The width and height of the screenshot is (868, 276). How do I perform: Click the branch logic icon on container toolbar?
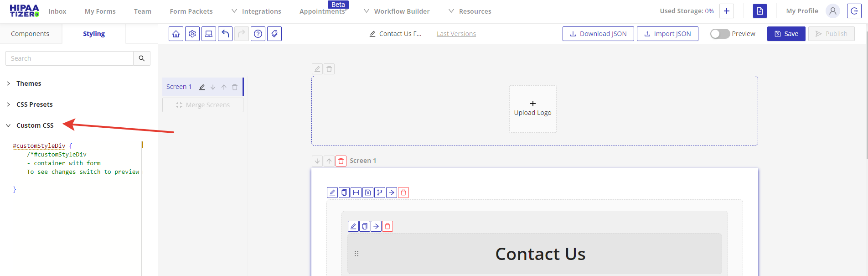click(x=380, y=193)
